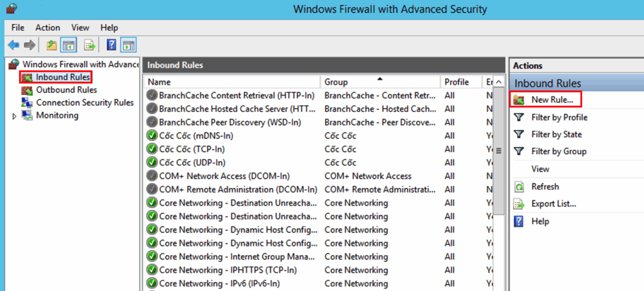Click Export List... in Actions pane
644x291 pixels.
(553, 204)
